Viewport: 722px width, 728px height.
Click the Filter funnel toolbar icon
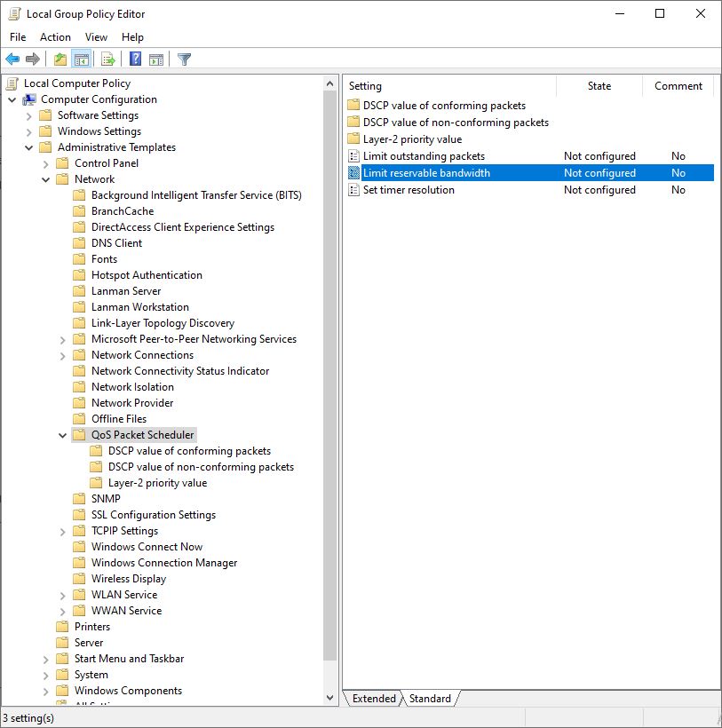(x=184, y=59)
